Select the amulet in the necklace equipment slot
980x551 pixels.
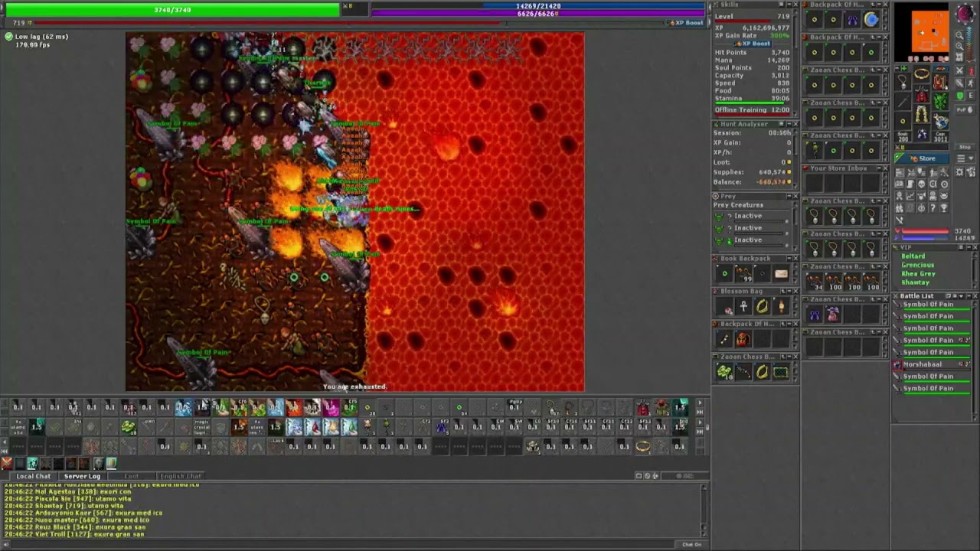point(903,83)
